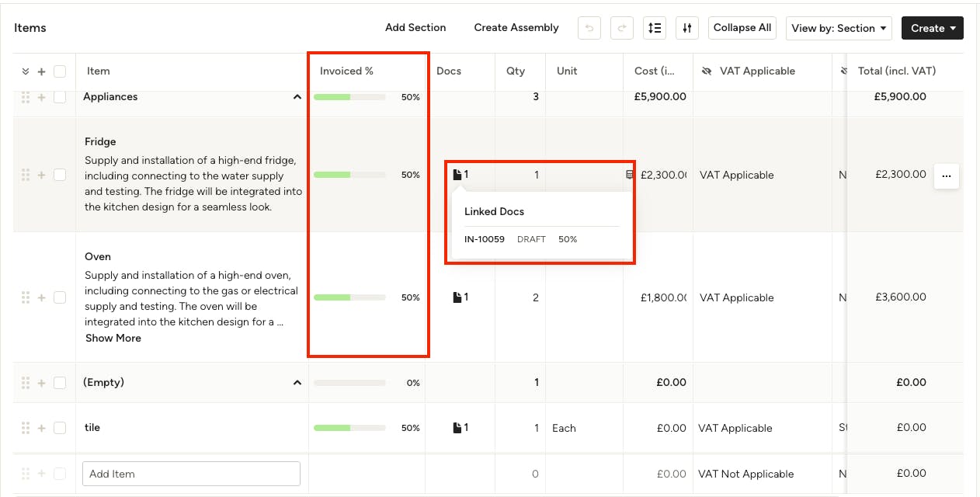Click the (Empty) section 0% progress bar
This screenshot has height=497, width=980.
[349, 383]
